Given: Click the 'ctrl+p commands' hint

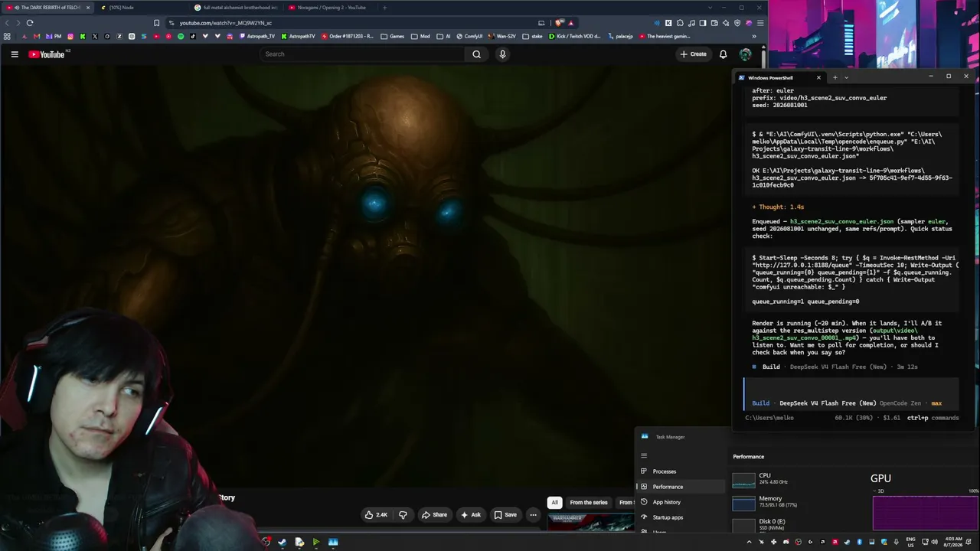Looking at the screenshot, I should [x=933, y=418].
